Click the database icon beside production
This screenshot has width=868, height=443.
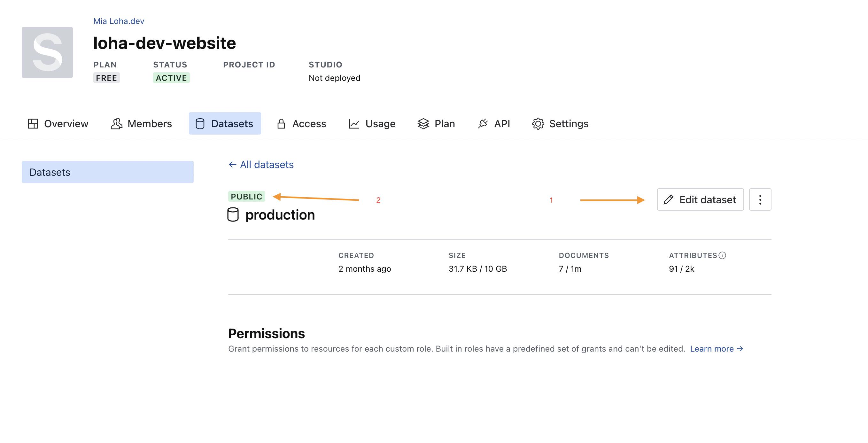233,214
